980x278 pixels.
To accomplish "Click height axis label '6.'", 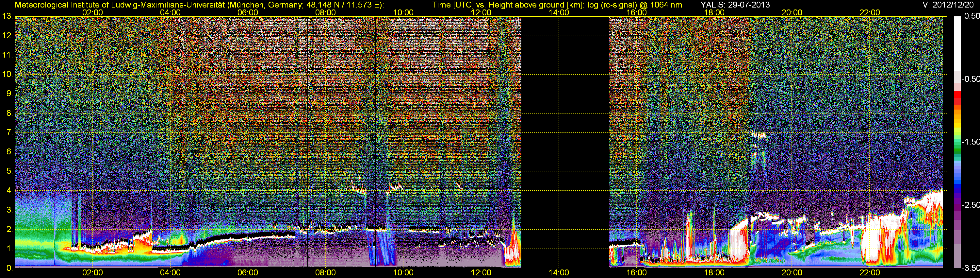I will pos(9,151).
